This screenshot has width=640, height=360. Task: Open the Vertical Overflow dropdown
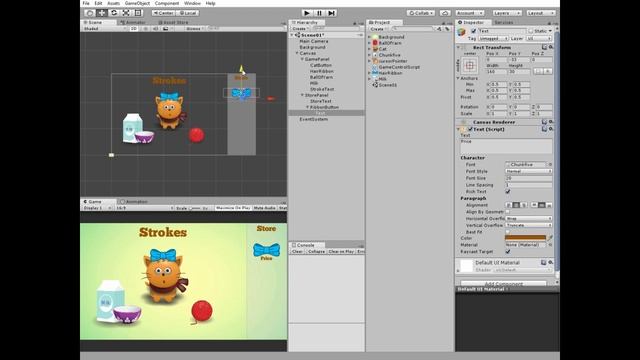528,225
